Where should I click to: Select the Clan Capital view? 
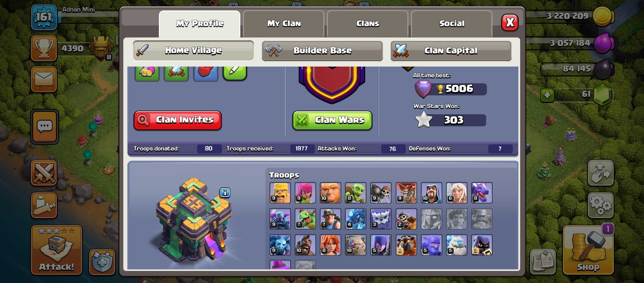[x=451, y=51]
